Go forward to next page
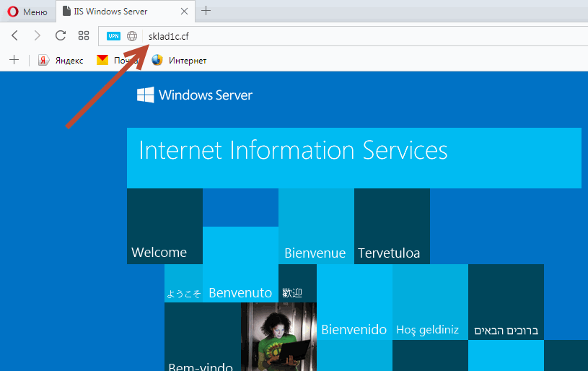Viewport: 588px width, 371px height. click(x=37, y=35)
